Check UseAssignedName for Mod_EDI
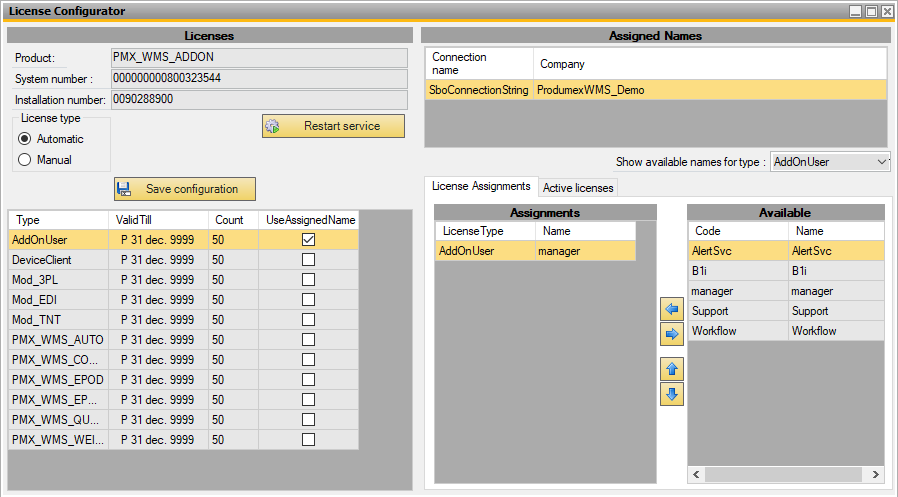 [308, 300]
